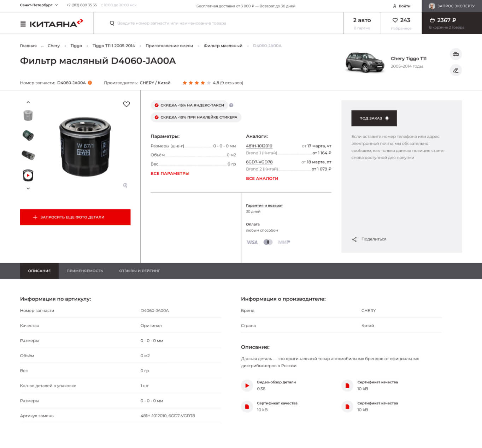The image size is (482, 448).
Task: Add product to favorites with heart icon
Action: click(x=127, y=104)
